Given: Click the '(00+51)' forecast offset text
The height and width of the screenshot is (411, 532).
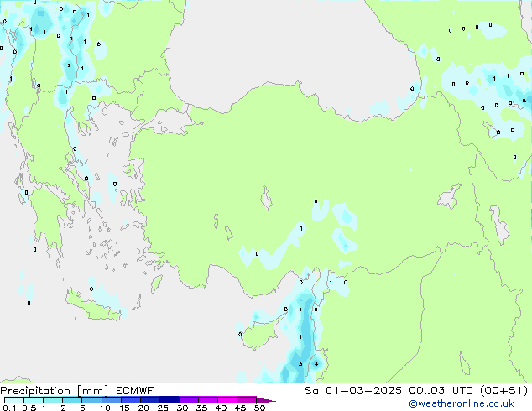Looking at the screenshot, I should pos(504,391).
